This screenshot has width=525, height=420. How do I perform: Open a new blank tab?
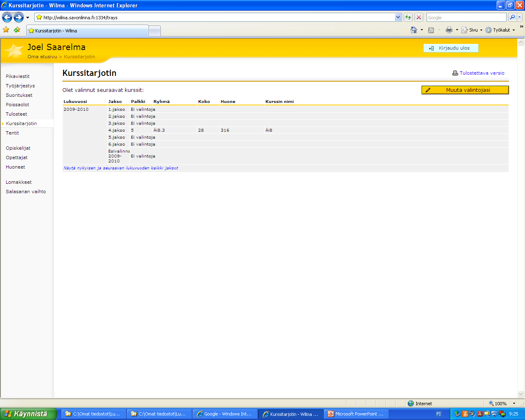(155, 31)
